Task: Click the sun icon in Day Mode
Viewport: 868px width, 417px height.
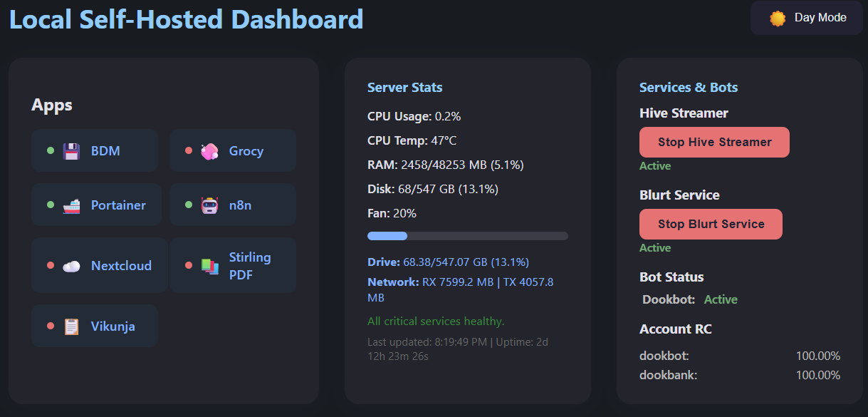Action: (x=778, y=18)
